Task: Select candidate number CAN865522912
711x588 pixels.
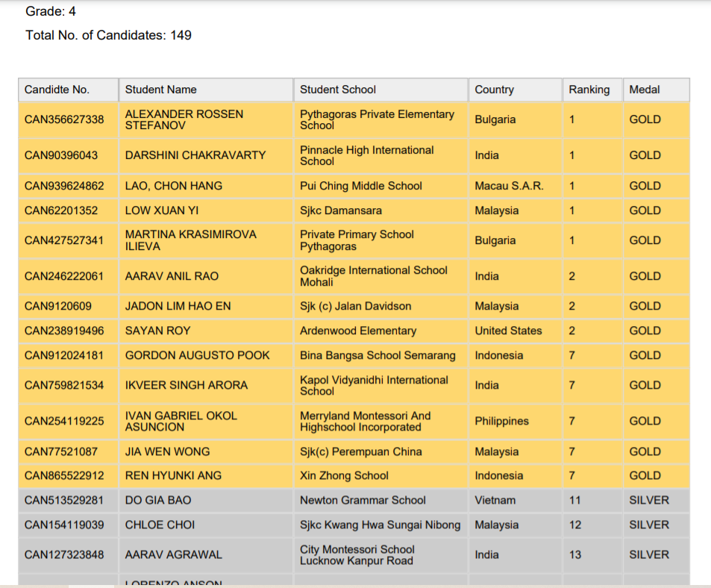Action: click(64, 475)
